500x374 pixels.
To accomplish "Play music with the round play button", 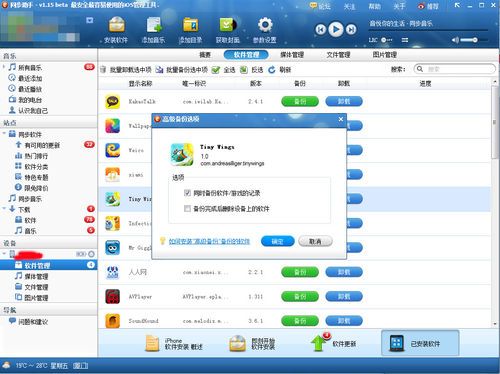I will [336, 29].
